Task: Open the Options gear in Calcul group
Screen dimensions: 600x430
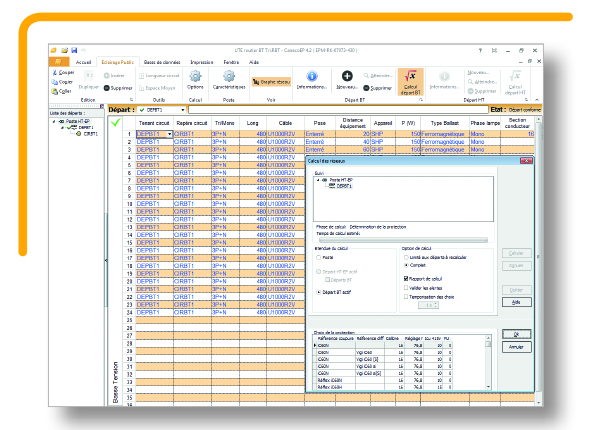Action: pos(195,77)
